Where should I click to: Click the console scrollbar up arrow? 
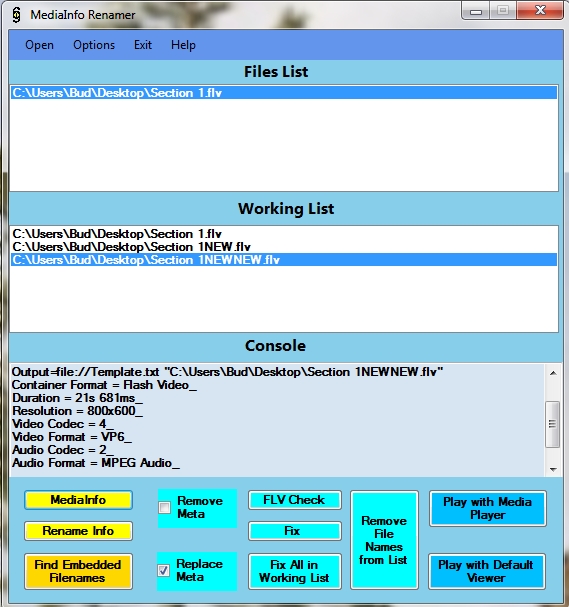tap(553, 373)
